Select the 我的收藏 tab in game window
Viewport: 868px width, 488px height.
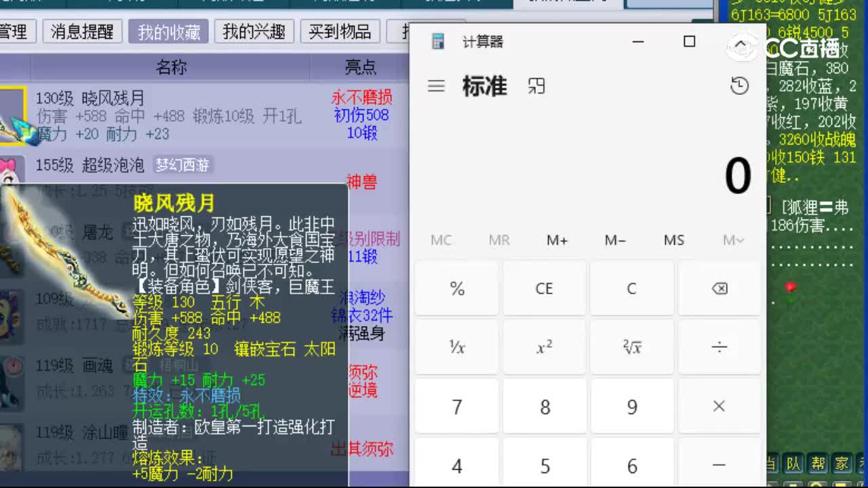coord(169,31)
